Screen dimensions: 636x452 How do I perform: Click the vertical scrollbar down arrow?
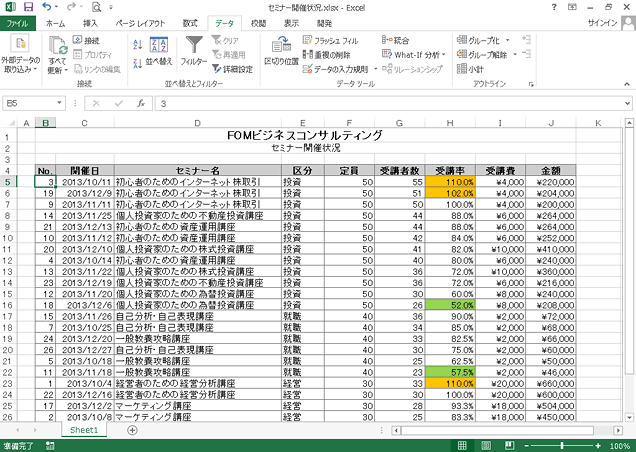[629, 417]
